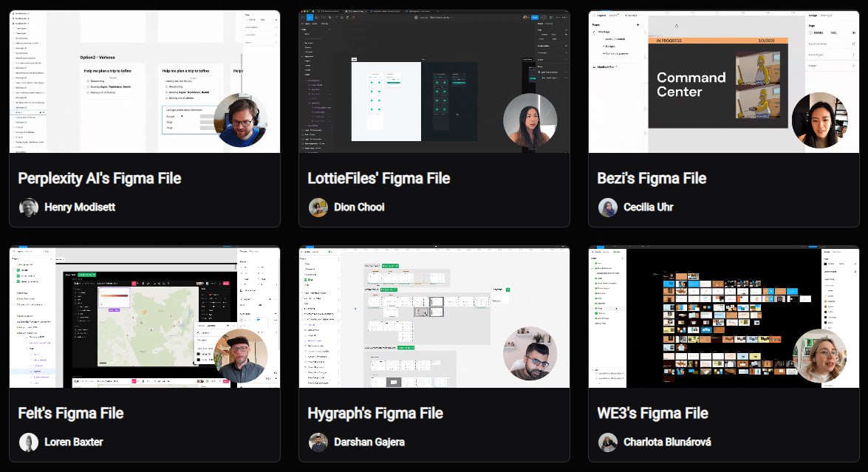Click the Hygraph's Figma File title

tap(375, 414)
